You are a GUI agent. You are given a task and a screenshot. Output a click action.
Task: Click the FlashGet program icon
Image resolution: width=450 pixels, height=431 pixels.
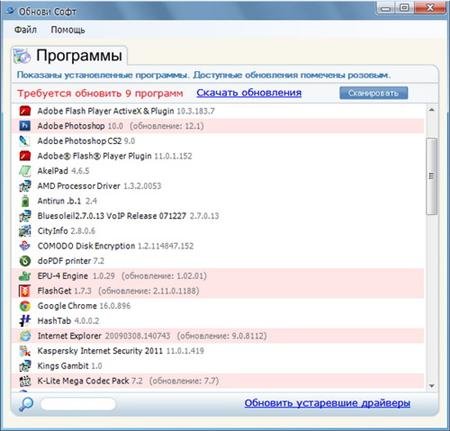pyautogui.click(x=25, y=291)
